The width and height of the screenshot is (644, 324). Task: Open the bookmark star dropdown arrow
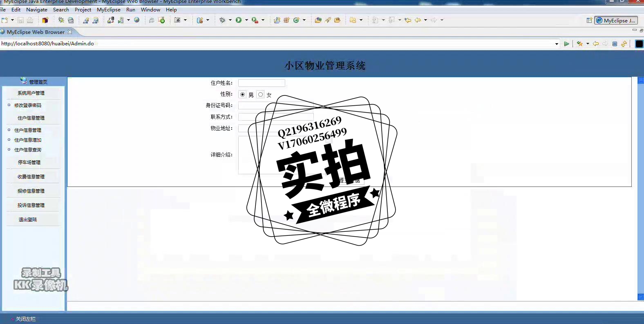coord(588,44)
